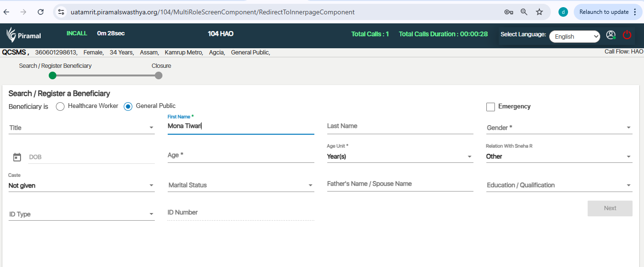Image resolution: width=644 pixels, height=267 pixels.
Task: Open the user profile icon
Action: click(611, 35)
